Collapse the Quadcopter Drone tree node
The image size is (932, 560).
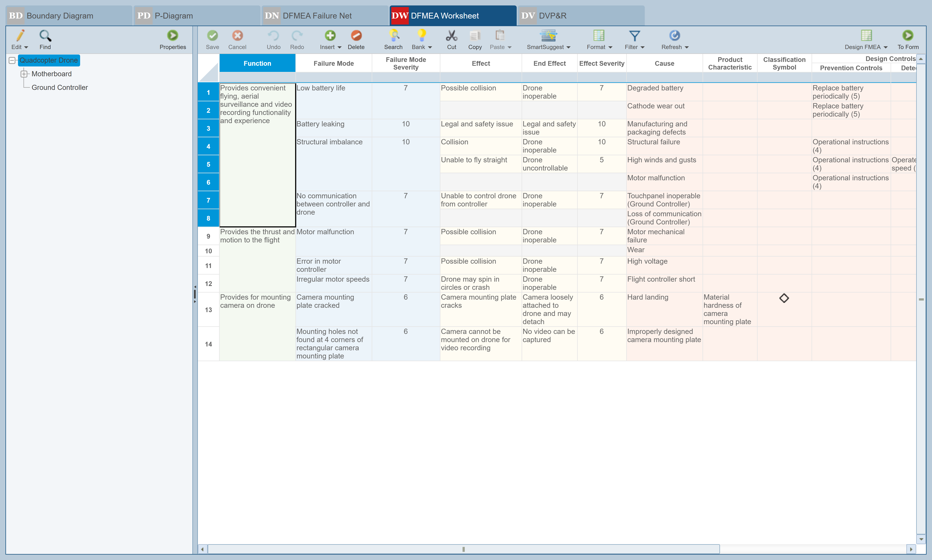12,60
